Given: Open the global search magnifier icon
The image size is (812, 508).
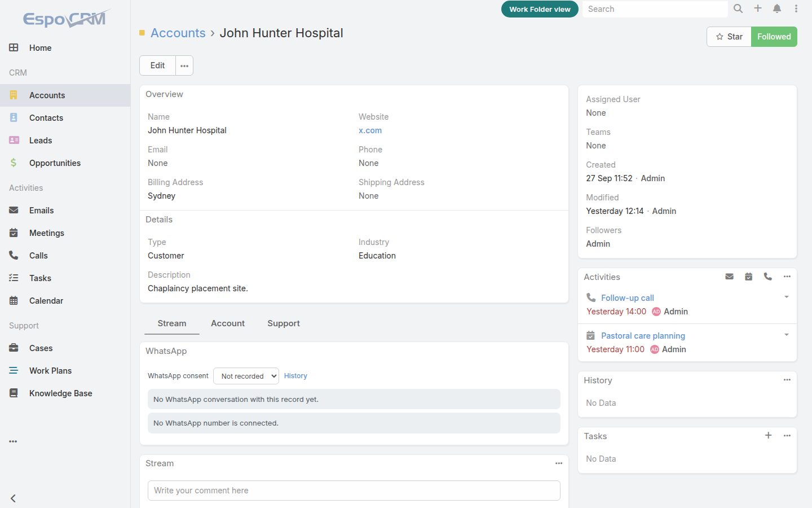Looking at the screenshot, I should click(738, 8).
